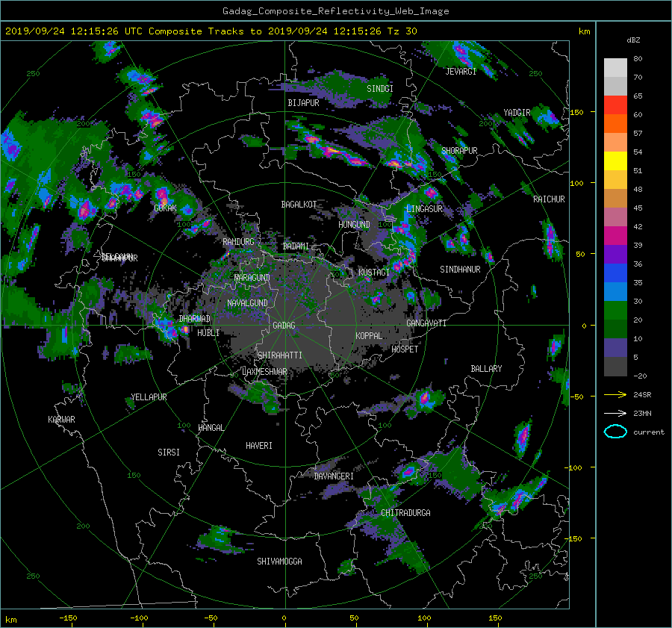Click the SIRSI city label
This screenshot has height=628, width=672.
pos(169,453)
